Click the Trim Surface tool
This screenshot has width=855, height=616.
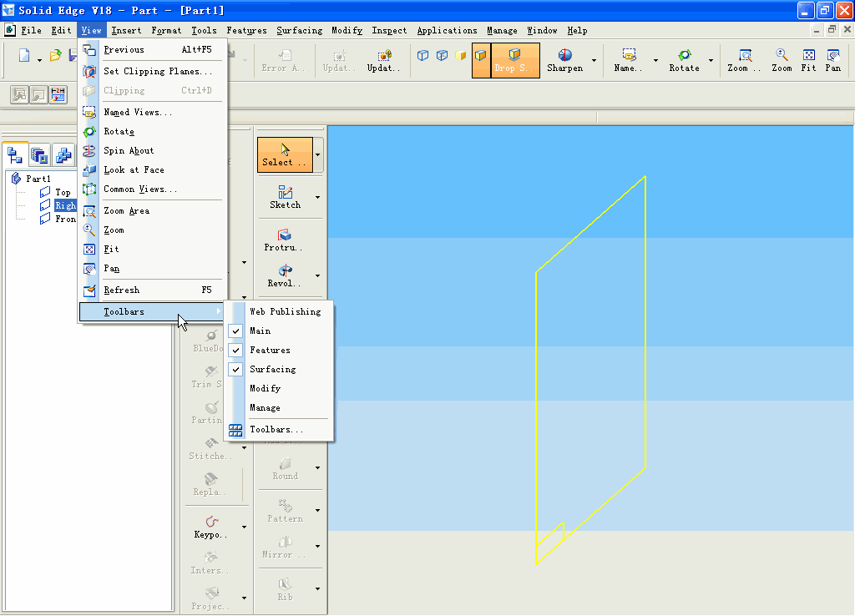(207, 377)
